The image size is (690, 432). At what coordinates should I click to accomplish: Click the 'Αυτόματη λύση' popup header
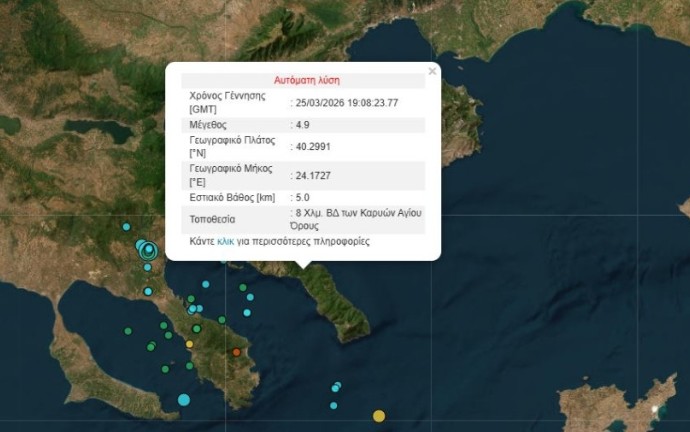coord(307,80)
